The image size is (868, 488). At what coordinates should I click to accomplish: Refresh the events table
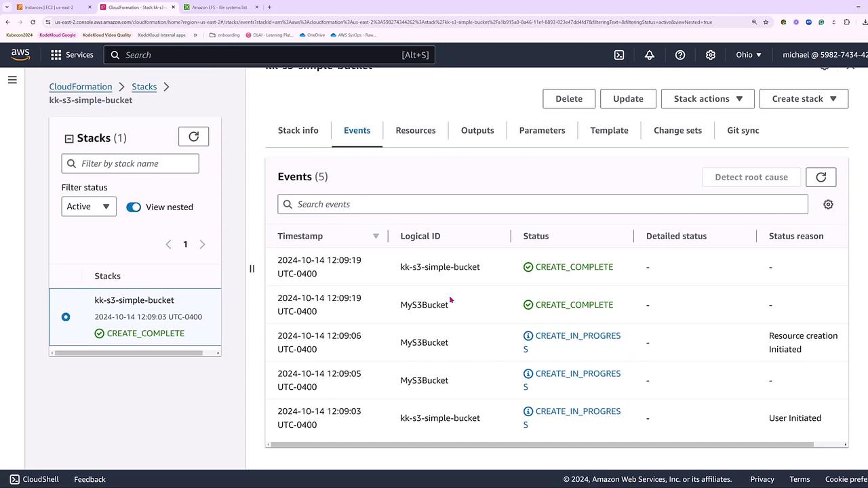point(821,177)
